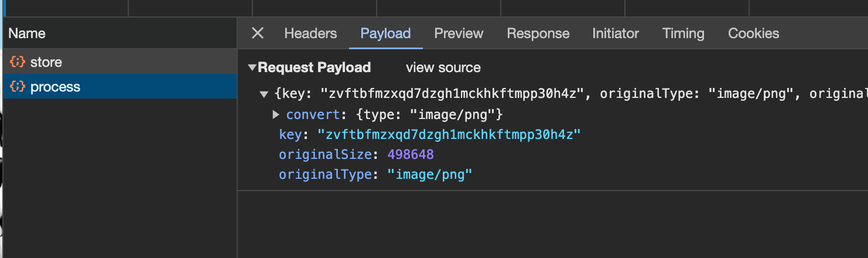
Task: Show the Initiator tab
Action: pos(615,33)
